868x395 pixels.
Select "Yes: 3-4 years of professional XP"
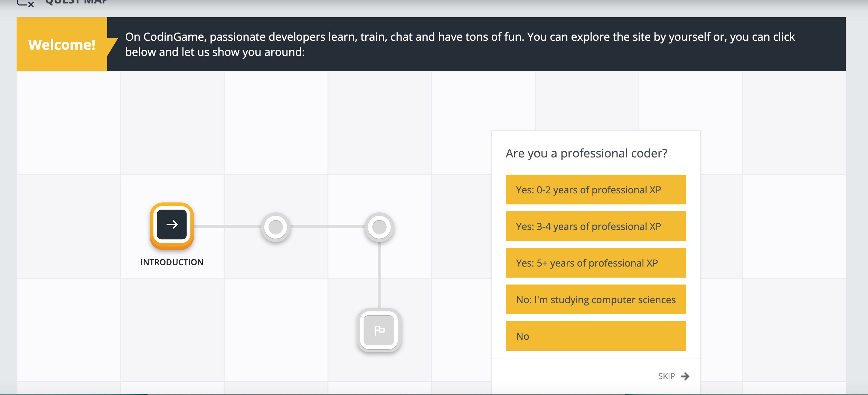coord(596,226)
